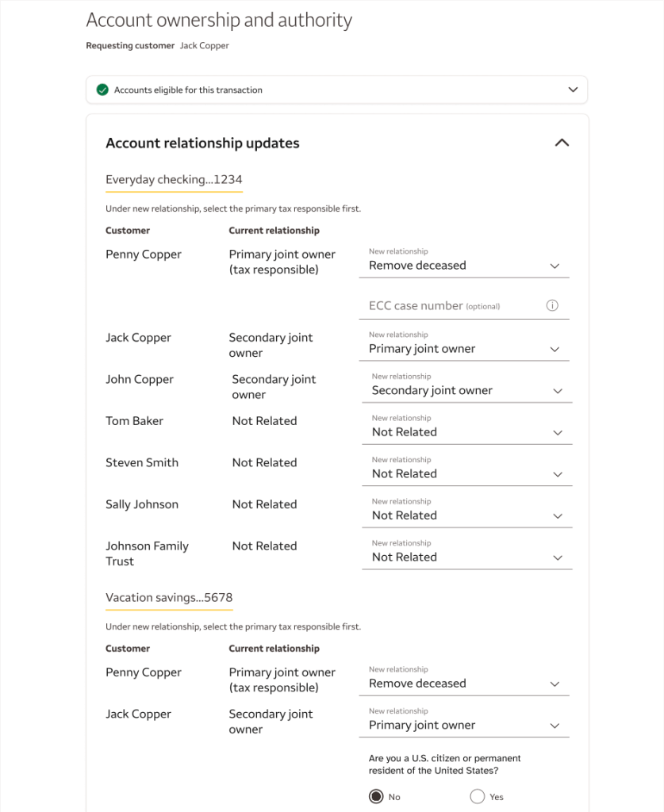Open Penny Copper's checking New relationship dropdown
The height and width of the screenshot is (812, 664).
coord(464,266)
